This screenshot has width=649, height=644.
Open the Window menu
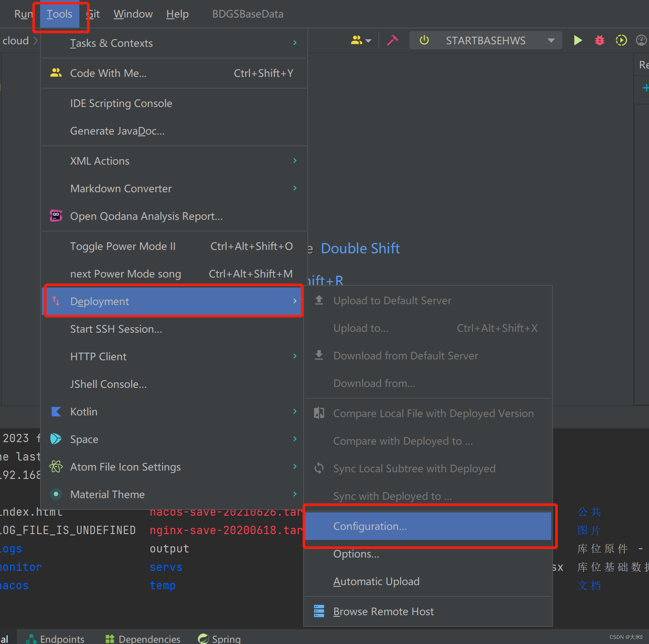pyautogui.click(x=132, y=14)
